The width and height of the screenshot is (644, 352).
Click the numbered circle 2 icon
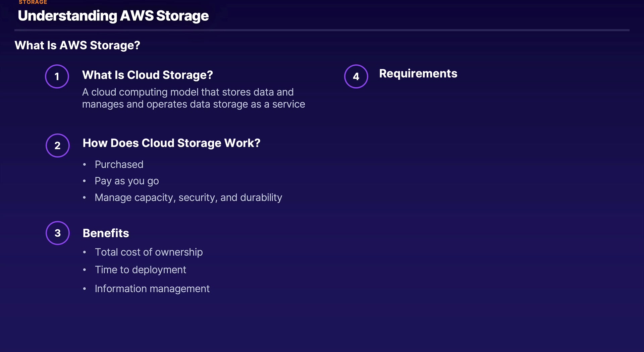click(x=58, y=145)
